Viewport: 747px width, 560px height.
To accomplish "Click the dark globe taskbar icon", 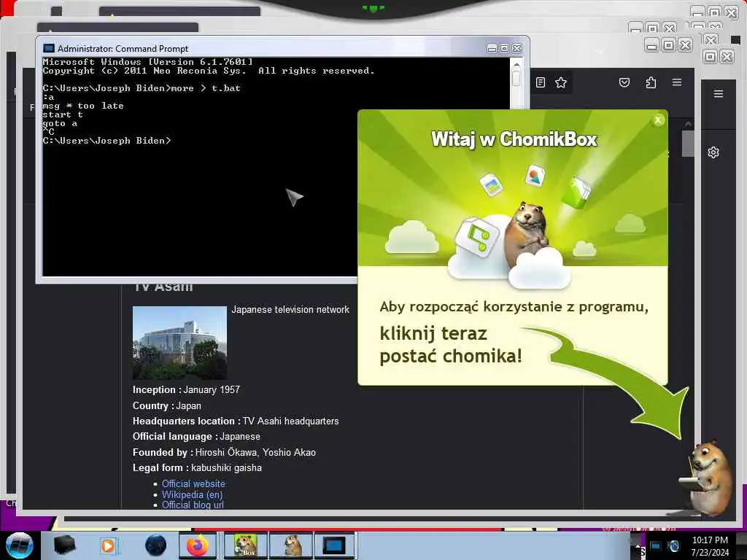I will (155, 545).
